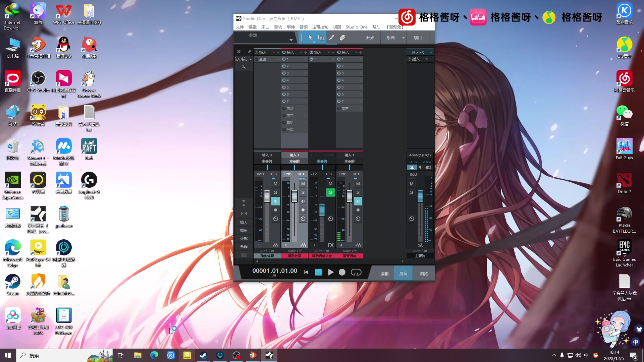The width and height of the screenshot is (644, 362).
Task: Open the 走带控制 menu
Action: 320,27
